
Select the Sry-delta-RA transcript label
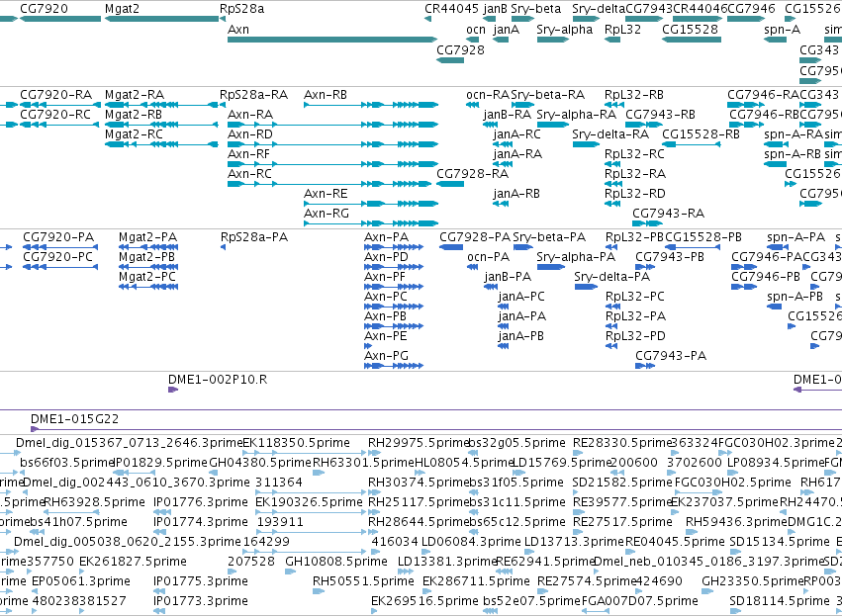[x=610, y=134]
